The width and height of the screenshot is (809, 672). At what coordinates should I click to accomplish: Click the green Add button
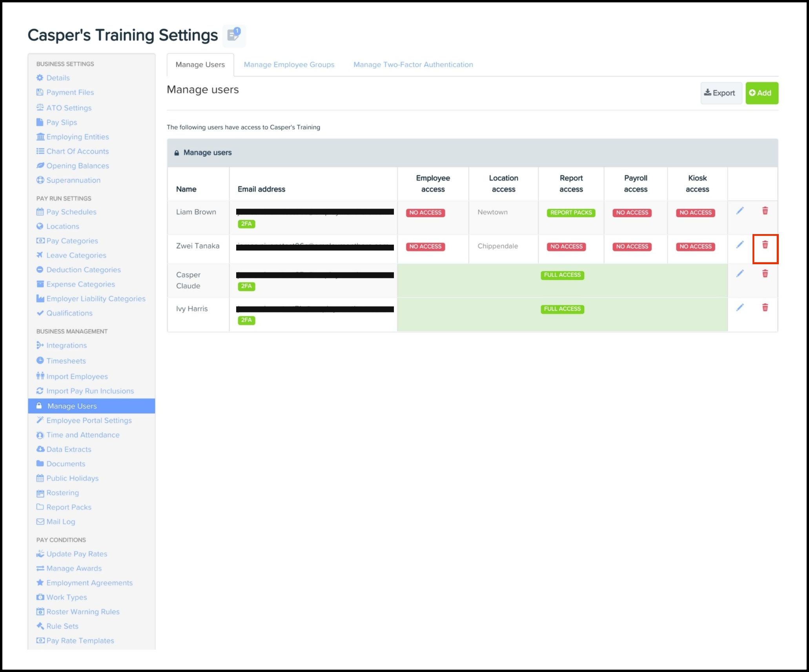[761, 93]
